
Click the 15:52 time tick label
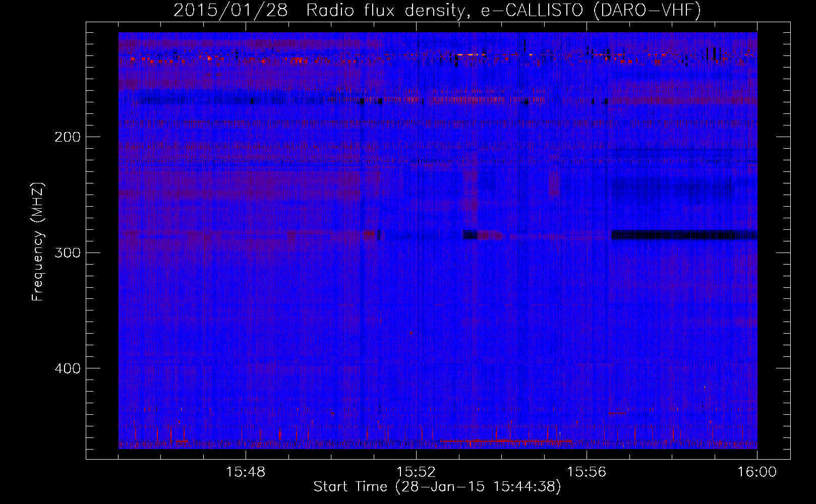click(x=416, y=472)
